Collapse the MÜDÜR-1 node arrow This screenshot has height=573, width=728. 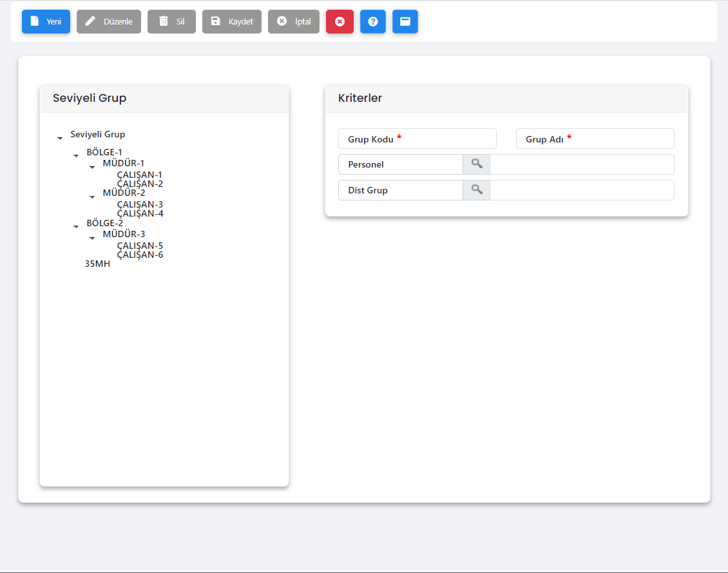tap(92, 167)
